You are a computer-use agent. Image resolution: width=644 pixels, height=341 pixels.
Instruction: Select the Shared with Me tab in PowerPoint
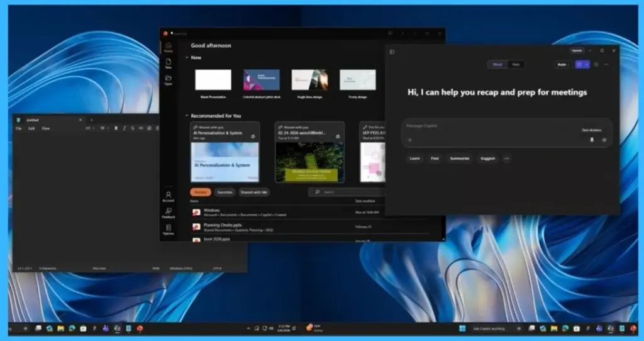click(254, 193)
